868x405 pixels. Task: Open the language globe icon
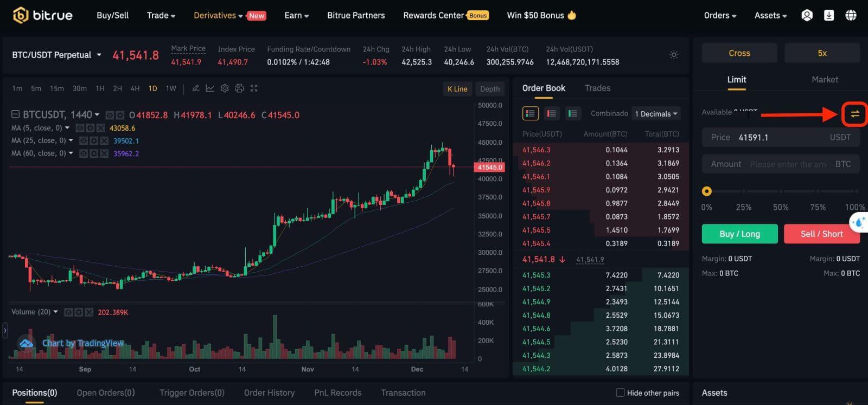click(851, 15)
